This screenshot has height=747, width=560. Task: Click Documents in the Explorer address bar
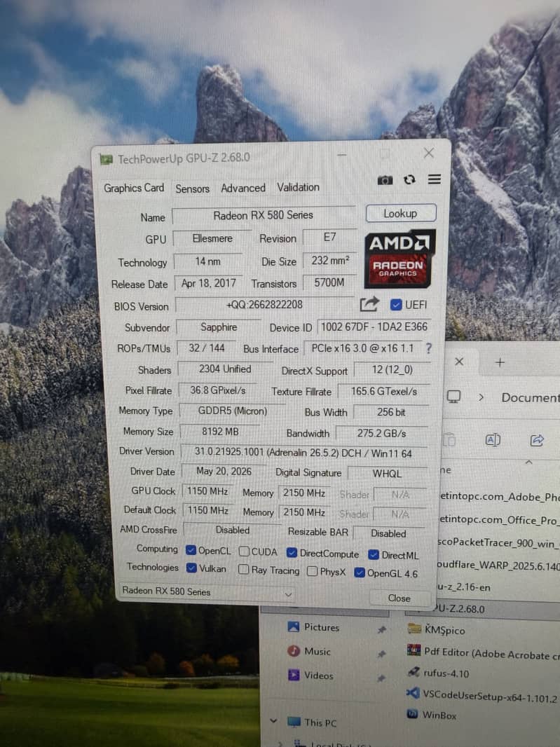(530, 397)
